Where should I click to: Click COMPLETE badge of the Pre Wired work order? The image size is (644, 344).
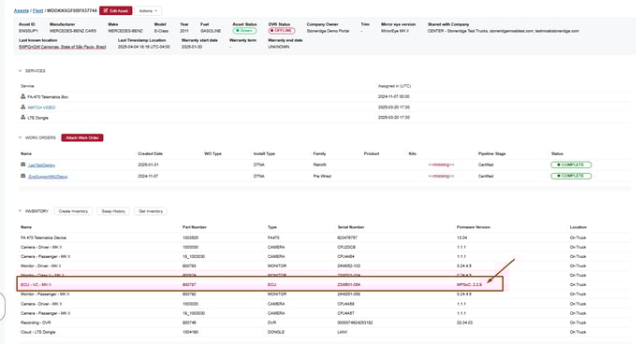coord(571,176)
